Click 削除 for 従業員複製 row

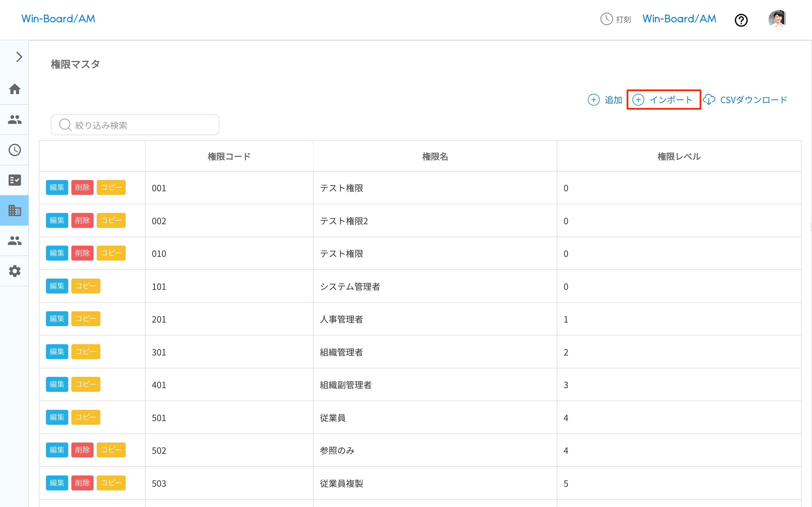coord(82,483)
